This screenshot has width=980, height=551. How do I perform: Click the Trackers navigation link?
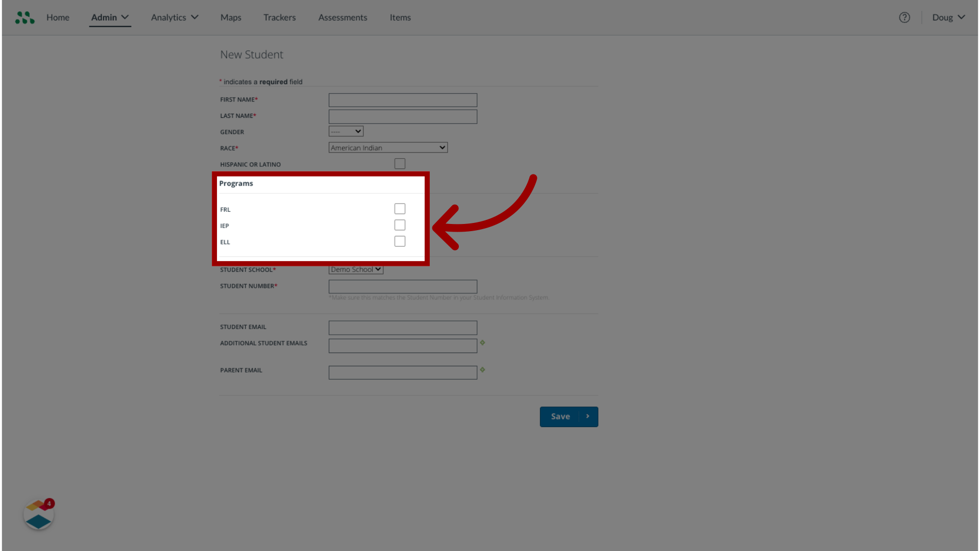(279, 17)
